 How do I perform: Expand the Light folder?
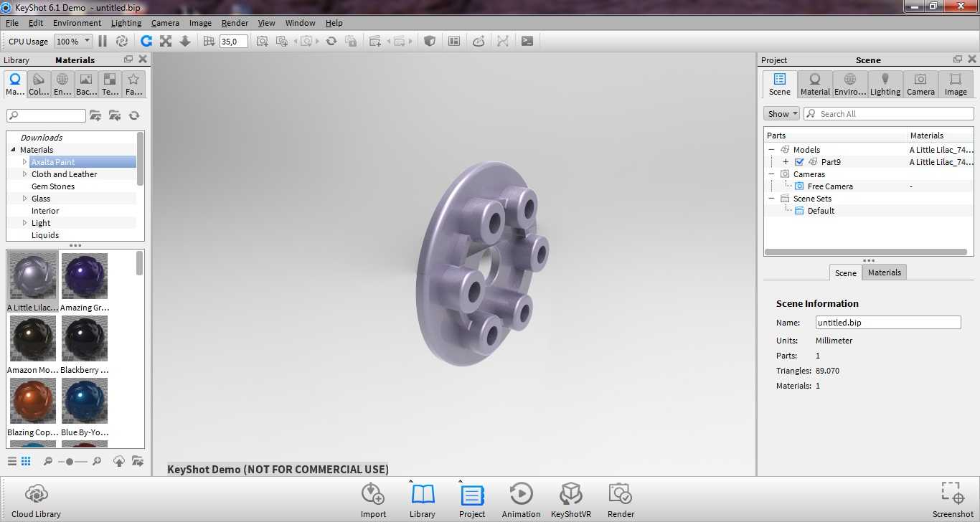(x=24, y=223)
